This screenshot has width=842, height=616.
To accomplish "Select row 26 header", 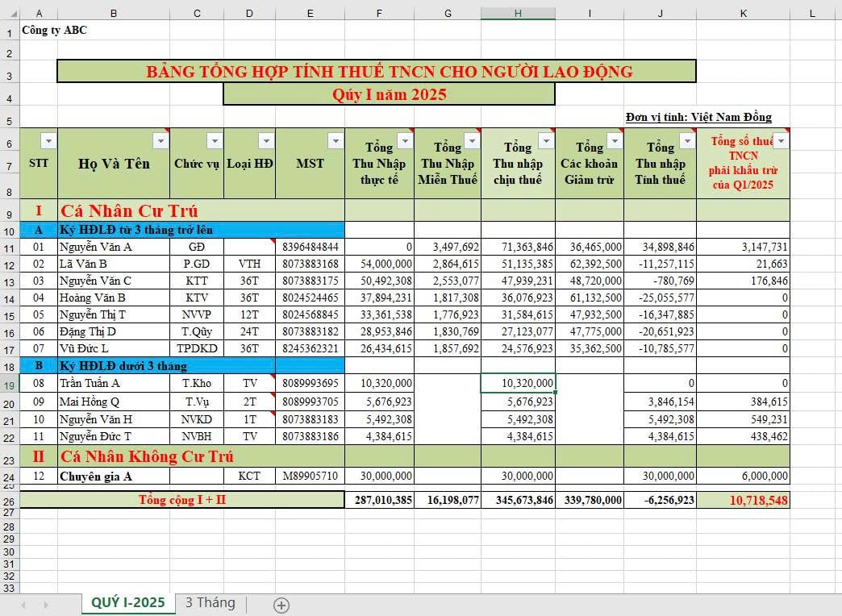I will click(9, 501).
